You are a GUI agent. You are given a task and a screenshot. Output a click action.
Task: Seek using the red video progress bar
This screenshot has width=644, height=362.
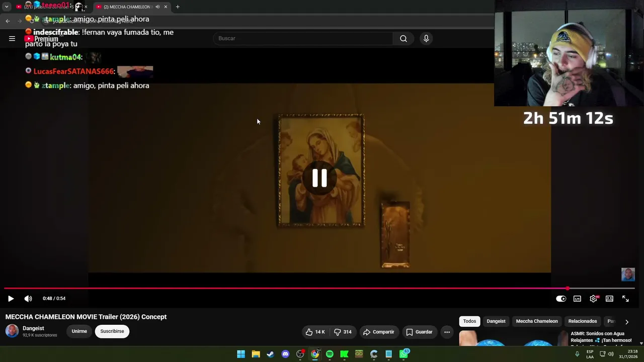point(319,289)
